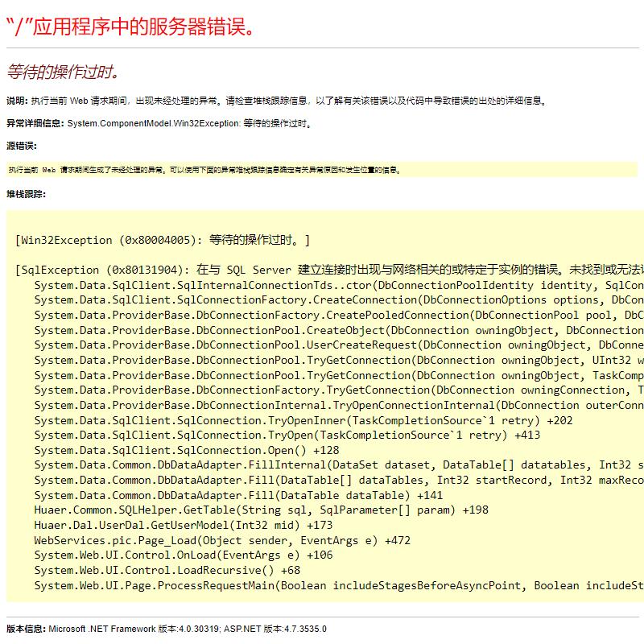Viewport: 644px width, 644px height.
Task: Click the '源错误:' label
Action: click(x=22, y=146)
